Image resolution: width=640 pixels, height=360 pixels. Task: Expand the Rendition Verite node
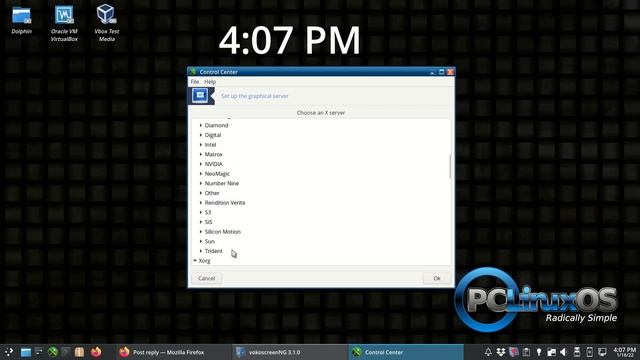click(x=200, y=202)
